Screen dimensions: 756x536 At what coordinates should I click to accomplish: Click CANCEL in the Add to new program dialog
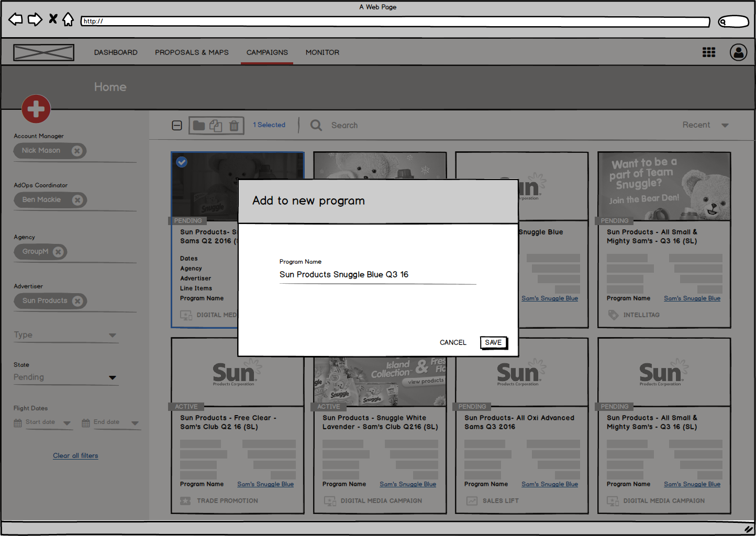click(x=453, y=342)
